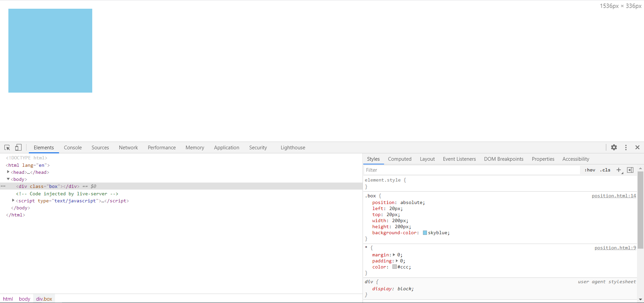Open DevTools settings gear
Screen dimensions: 644x303
coord(614,148)
